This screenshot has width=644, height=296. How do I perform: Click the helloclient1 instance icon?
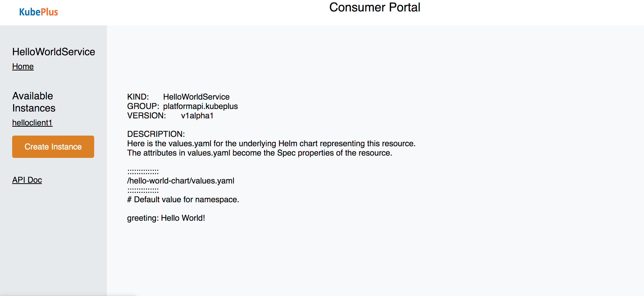click(x=32, y=123)
